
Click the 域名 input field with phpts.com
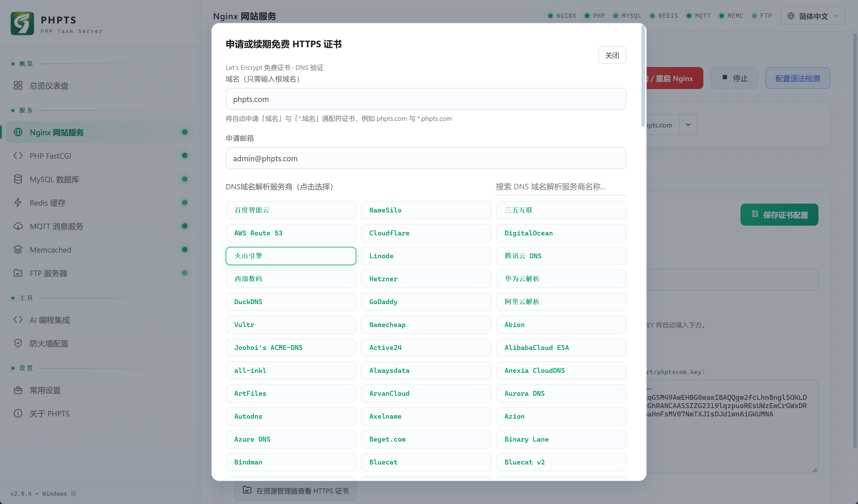click(426, 99)
